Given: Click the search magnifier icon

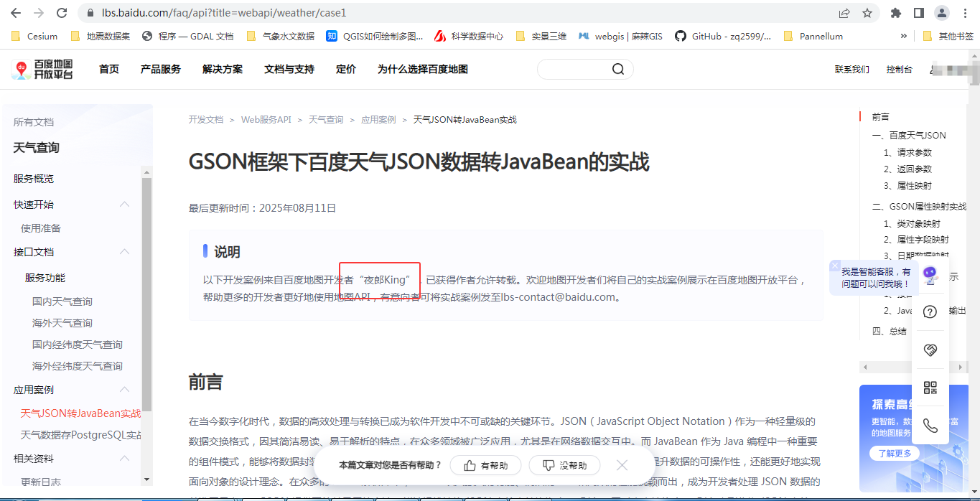Looking at the screenshot, I should [618, 69].
